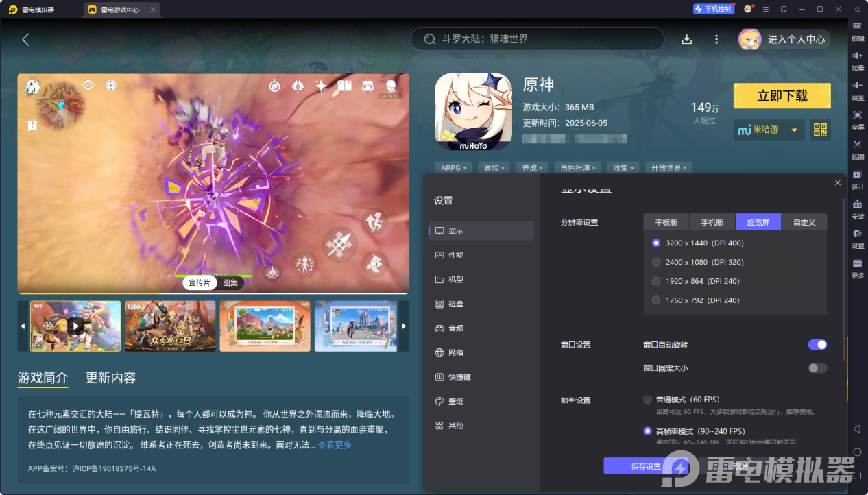Expand the 开放世界 game tag

668,167
